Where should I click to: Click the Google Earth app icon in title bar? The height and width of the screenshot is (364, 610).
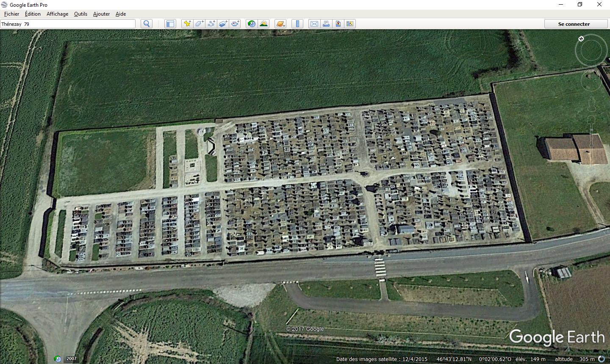pos(5,5)
